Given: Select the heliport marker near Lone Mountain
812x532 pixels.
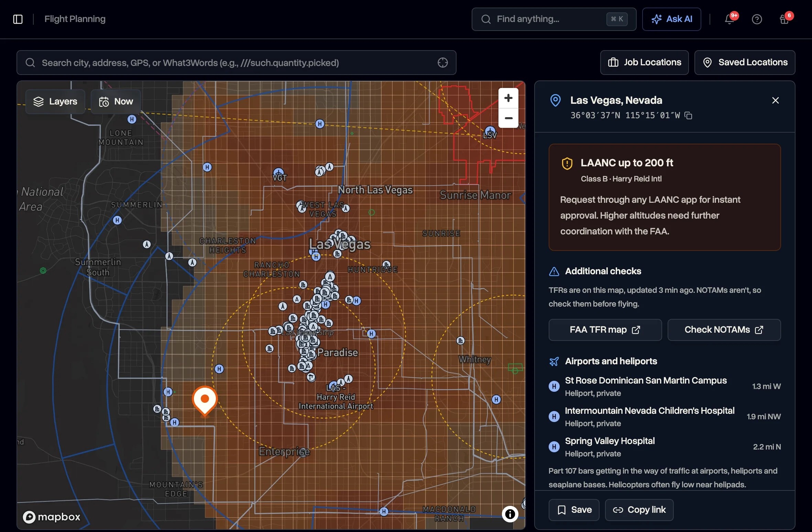Looking at the screenshot, I should pos(132,119).
